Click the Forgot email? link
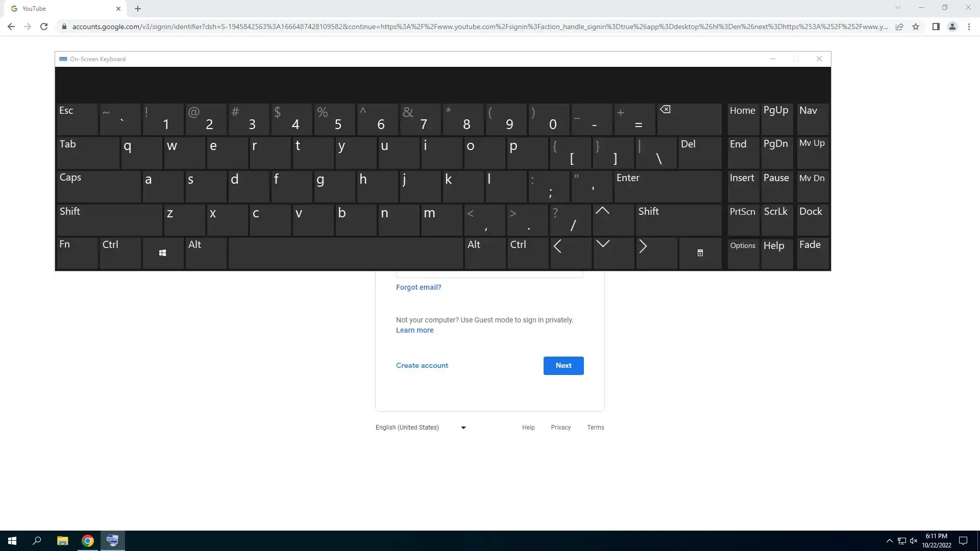Image resolution: width=980 pixels, height=551 pixels. coord(418,287)
